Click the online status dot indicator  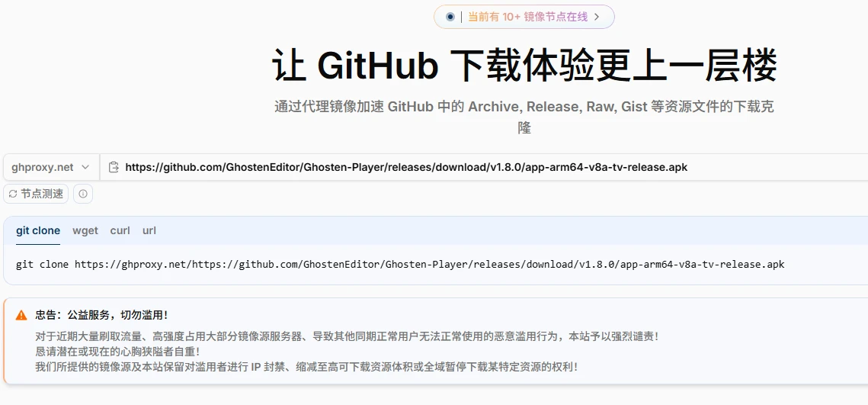click(x=450, y=17)
